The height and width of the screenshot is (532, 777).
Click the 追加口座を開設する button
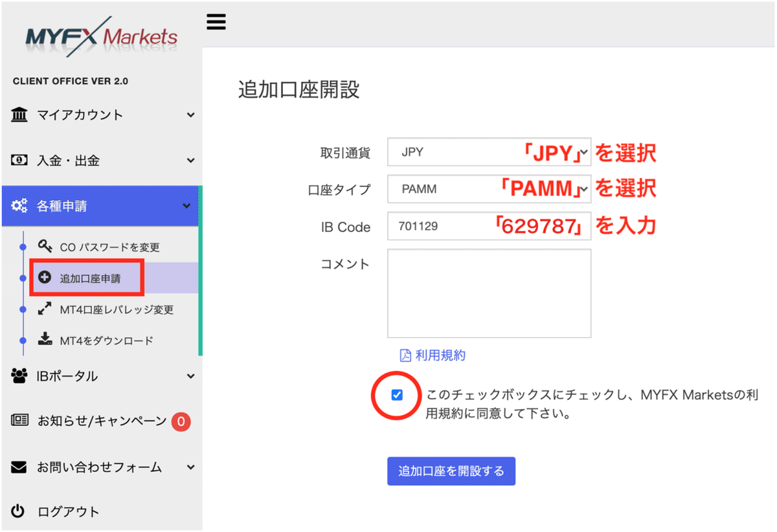(x=451, y=471)
